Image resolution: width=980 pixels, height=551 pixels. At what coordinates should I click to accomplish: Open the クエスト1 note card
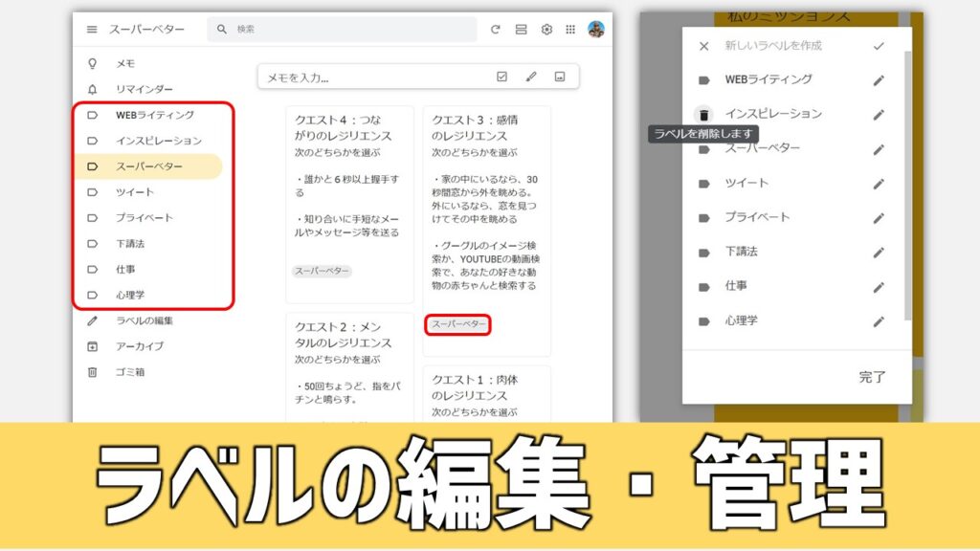[x=486, y=394]
